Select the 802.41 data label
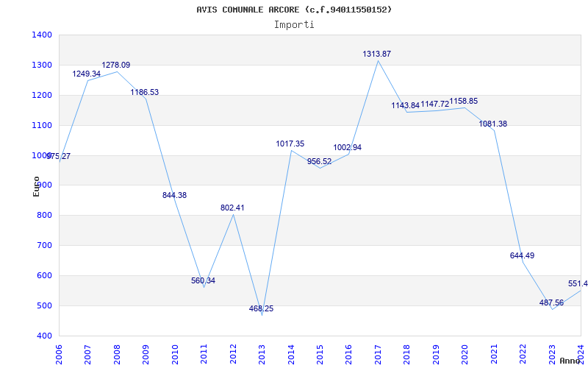Image resolution: width=588 pixels, height=368 pixels. click(x=232, y=208)
